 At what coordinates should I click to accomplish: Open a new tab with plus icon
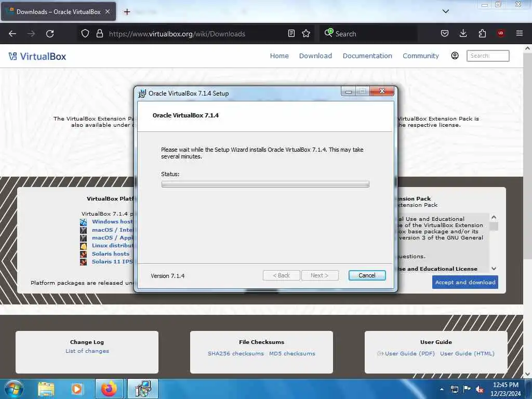127,12
